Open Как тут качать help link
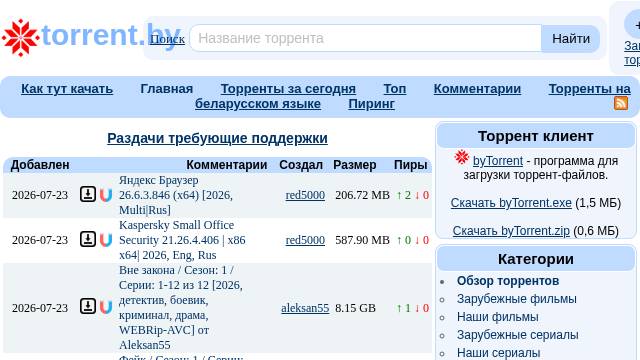This screenshot has width=640, height=360. pyautogui.click(x=67, y=89)
